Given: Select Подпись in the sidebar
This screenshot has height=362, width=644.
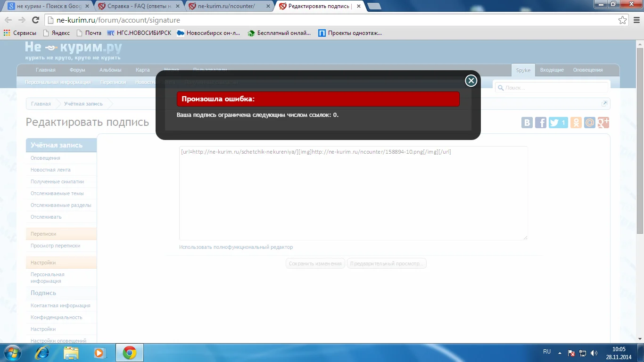Looking at the screenshot, I should point(43,293).
